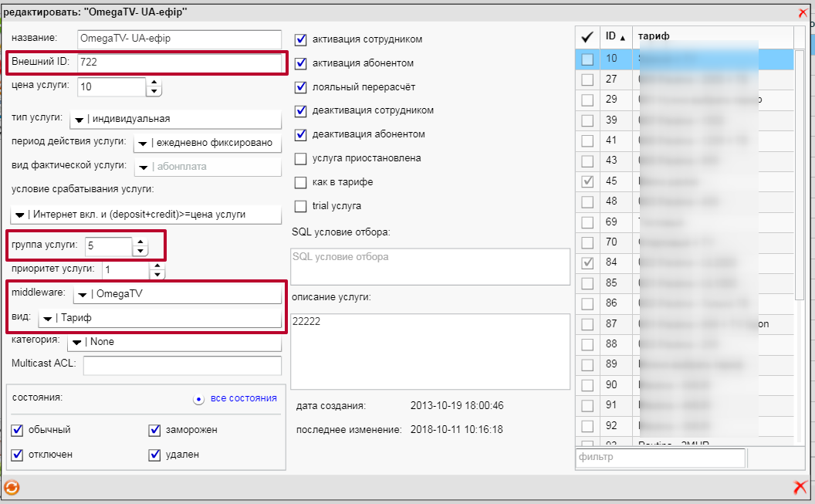Tick the checkbox for tariff row ID 27
Screen dimensions: 815x504
[x=587, y=79]
